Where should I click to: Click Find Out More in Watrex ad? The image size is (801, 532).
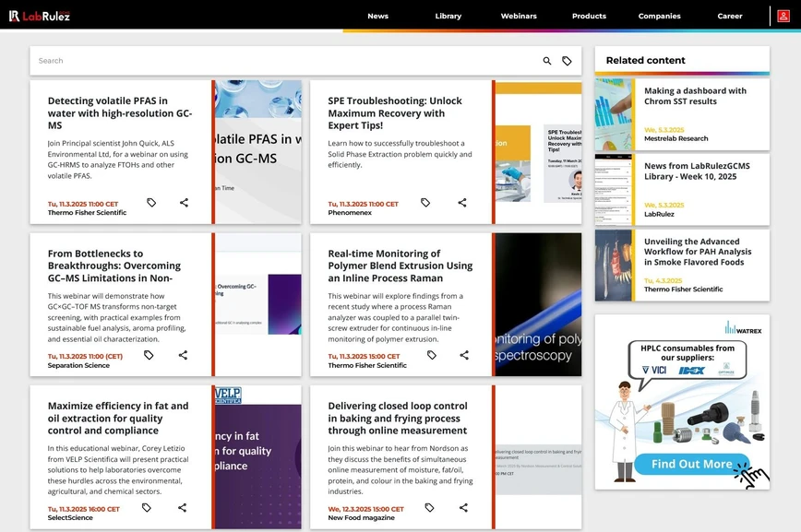pyautogui.click(x=692, y=464)
